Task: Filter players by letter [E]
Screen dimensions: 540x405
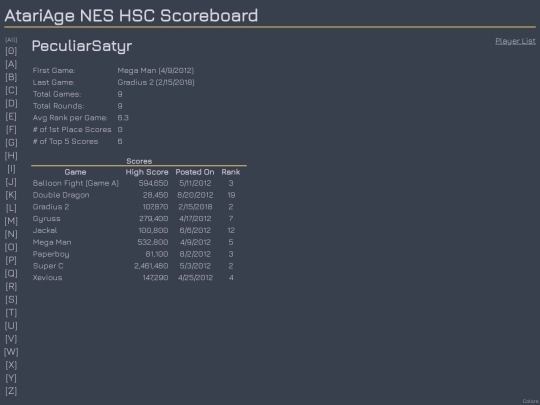Action: tap(11, 116)
